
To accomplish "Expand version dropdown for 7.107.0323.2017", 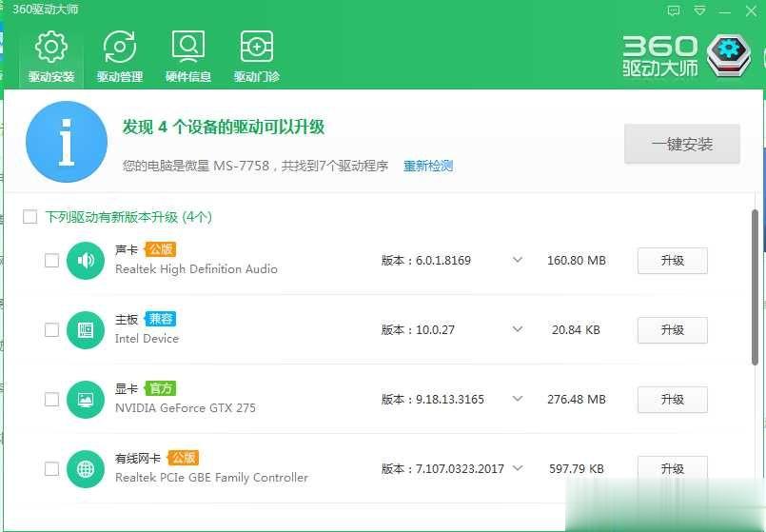I will coord(518,468).
